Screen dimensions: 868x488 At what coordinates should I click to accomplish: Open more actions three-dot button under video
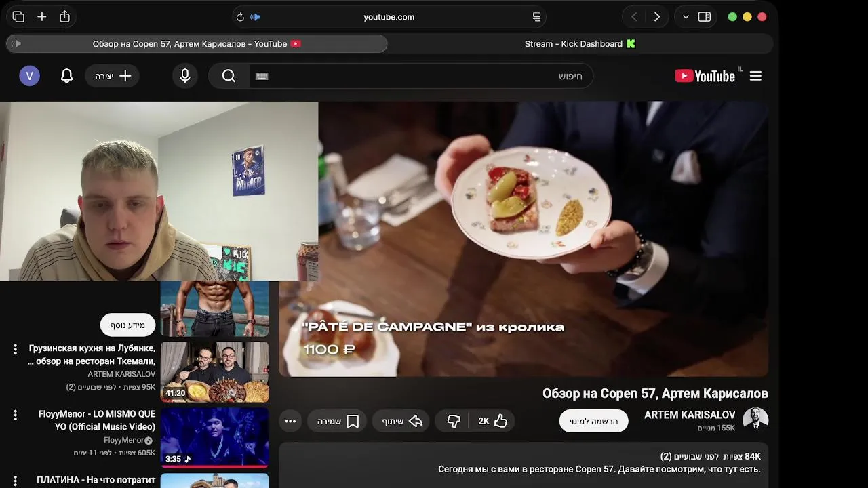(x=290, y=421)
